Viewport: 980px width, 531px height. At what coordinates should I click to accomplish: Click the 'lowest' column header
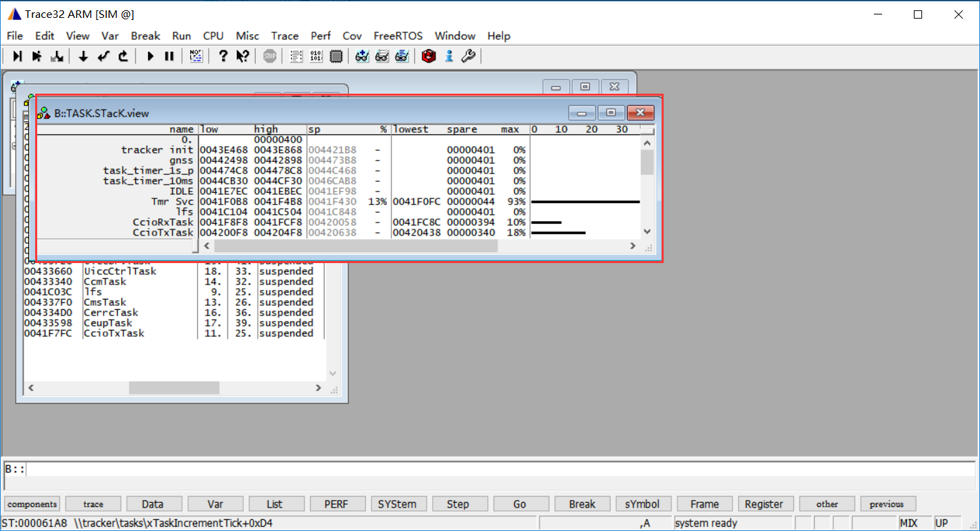coord(411,129)
